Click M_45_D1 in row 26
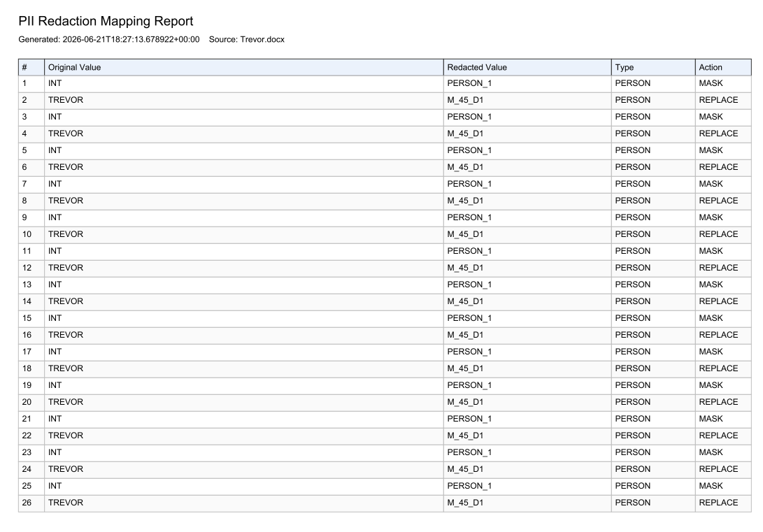The image size is (763, 532). 465,503
